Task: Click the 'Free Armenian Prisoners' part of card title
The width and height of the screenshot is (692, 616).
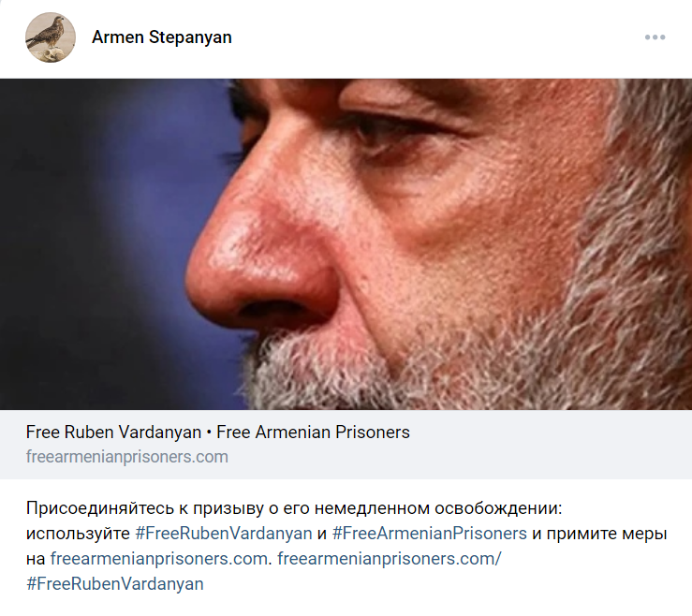Action: [314, 432]
